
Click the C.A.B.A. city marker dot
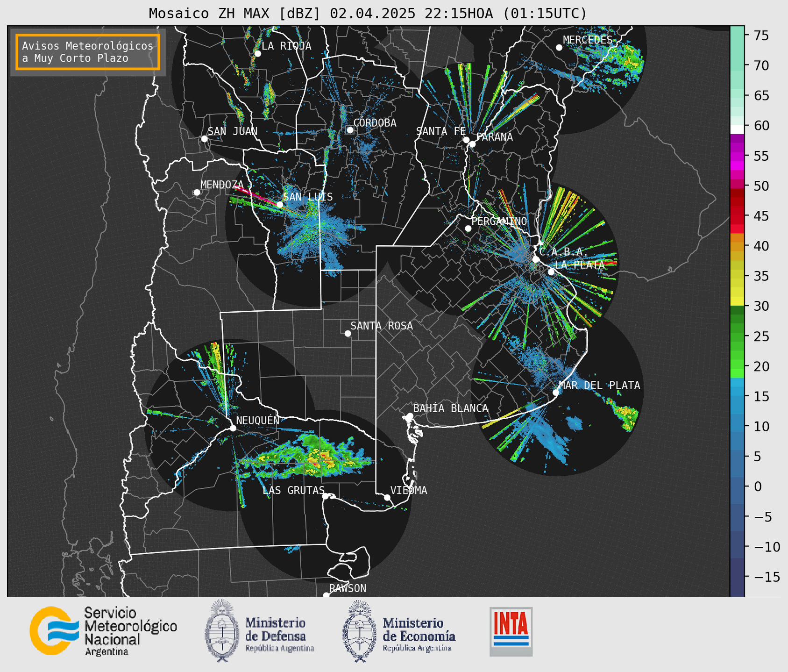click(x=536, y=259)
